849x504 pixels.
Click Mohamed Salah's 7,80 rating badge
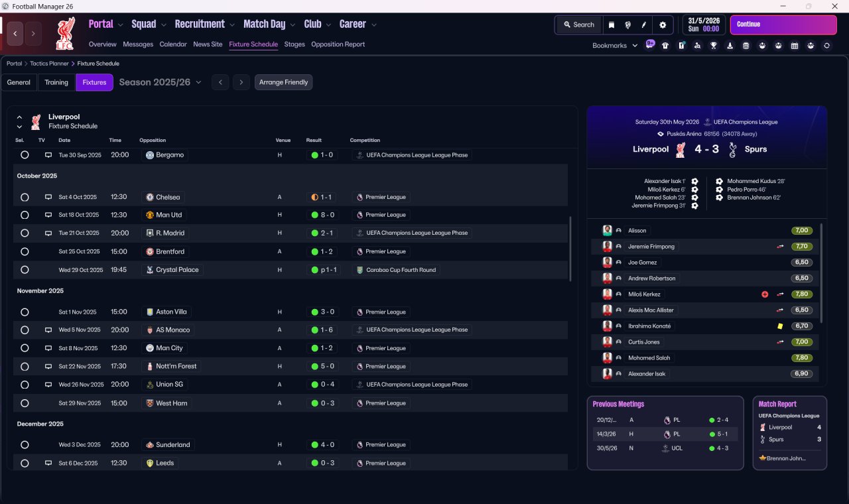[x=802, y=358]
